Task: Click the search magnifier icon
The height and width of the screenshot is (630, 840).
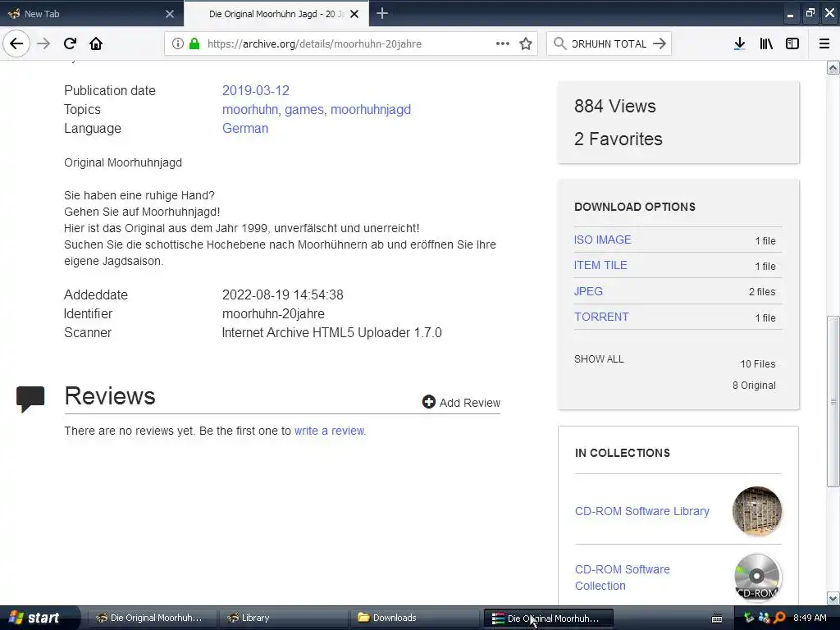Action: click(x=559, y=43)
